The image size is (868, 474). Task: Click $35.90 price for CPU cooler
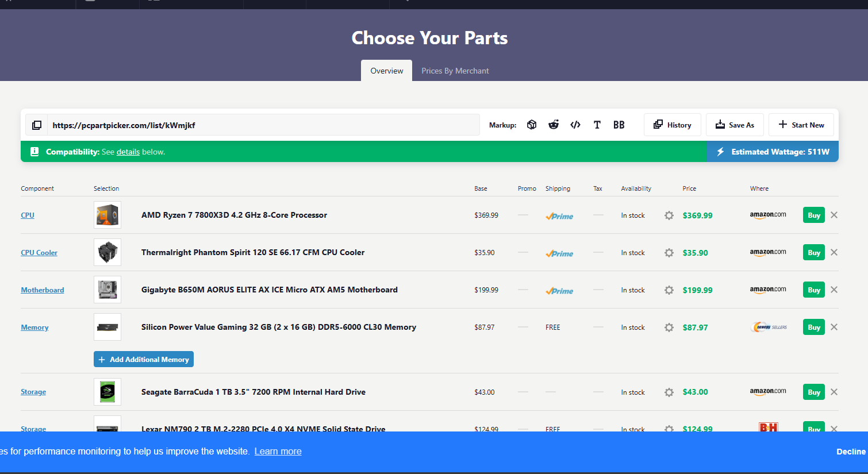coord(696,253)
